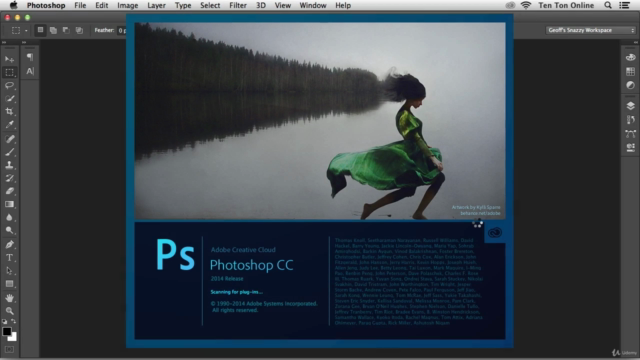Image resolution: width=640 pixels, height=360 pixels.
Task: Open the Image menu
Action: coord(128,5)
